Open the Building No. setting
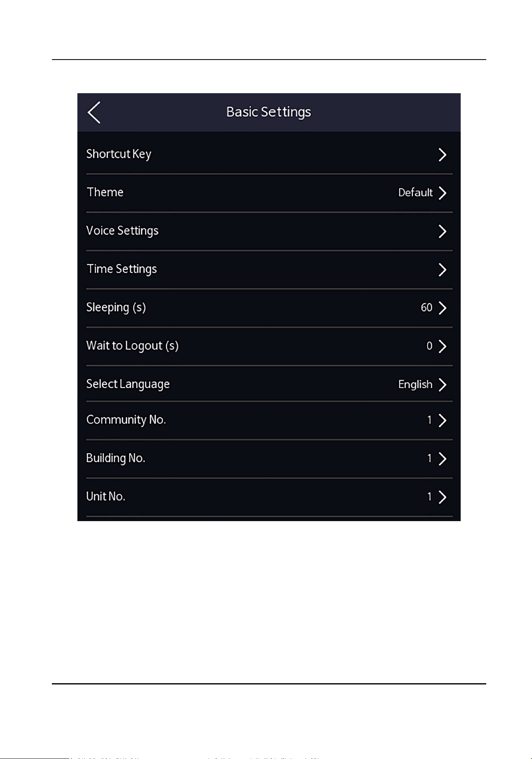This screenshot has width=532, height=759. (269, 459)
